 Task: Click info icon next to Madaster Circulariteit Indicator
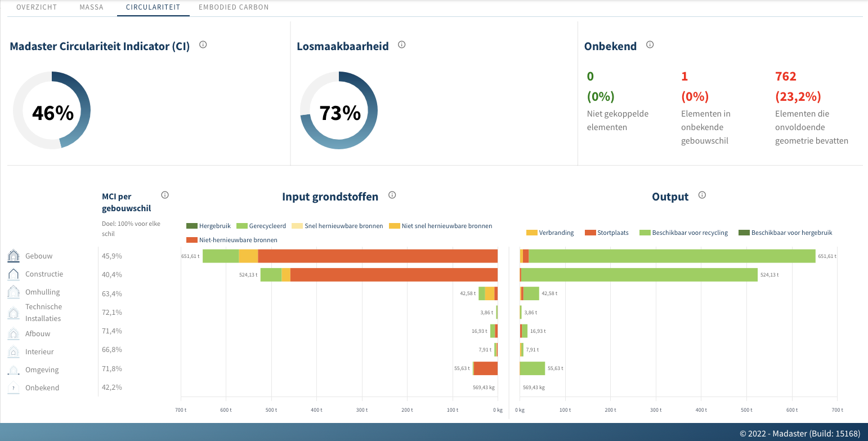click(x=203, y=45)
